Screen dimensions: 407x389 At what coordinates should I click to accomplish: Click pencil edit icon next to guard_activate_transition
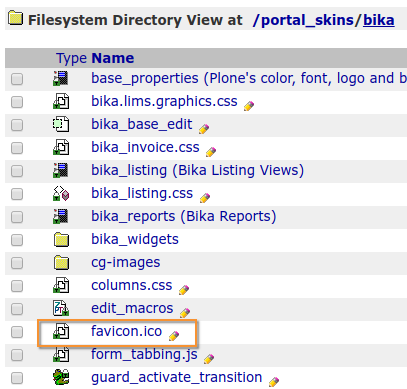274,382
